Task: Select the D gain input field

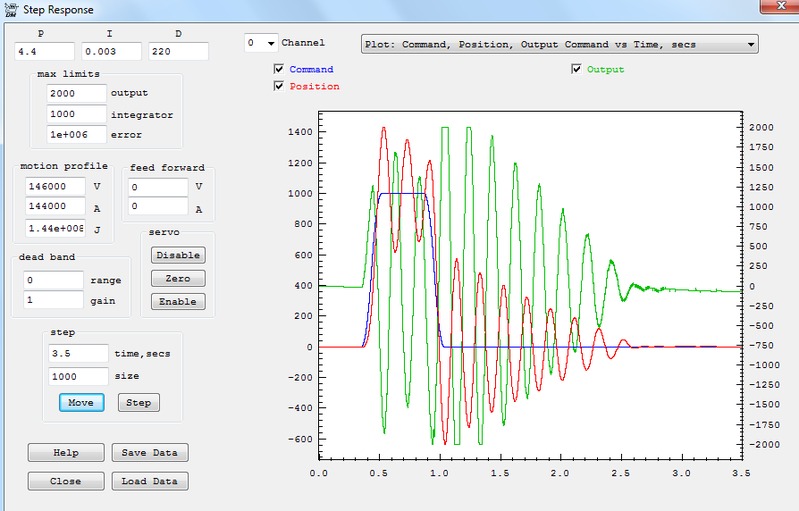Action: (x=178, y=51)
